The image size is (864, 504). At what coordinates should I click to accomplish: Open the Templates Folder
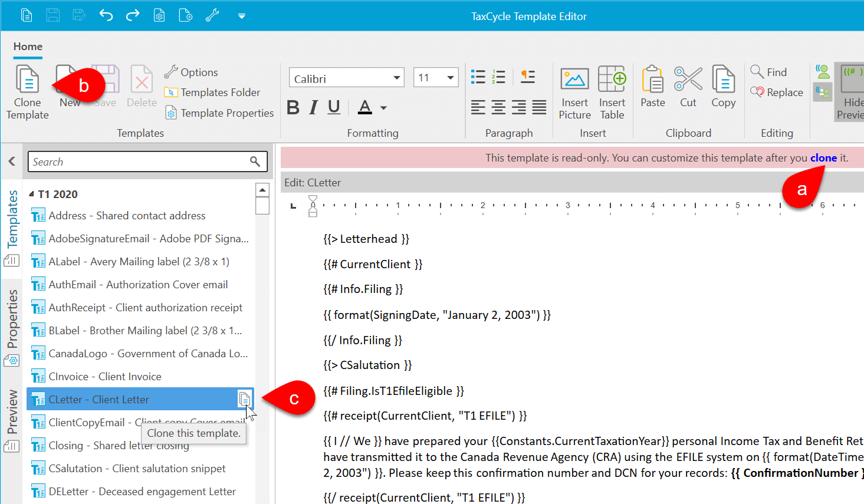coord(212,93)
